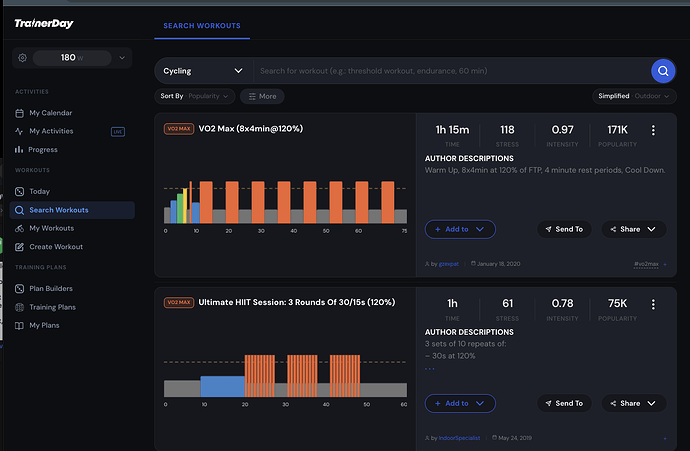The height and width of the screenshot is (451, 690).
Task: Open Create Workout
Action: point(56,247)
